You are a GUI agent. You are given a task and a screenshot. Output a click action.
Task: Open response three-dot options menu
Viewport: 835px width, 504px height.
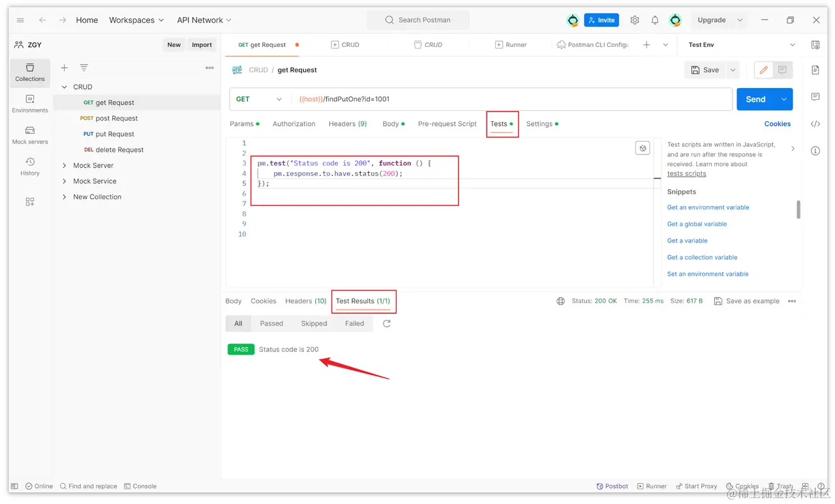click(792, 301)
